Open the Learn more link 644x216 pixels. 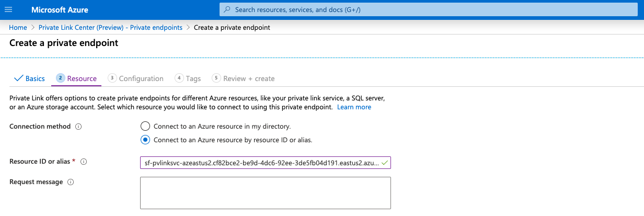click(354, 107)
